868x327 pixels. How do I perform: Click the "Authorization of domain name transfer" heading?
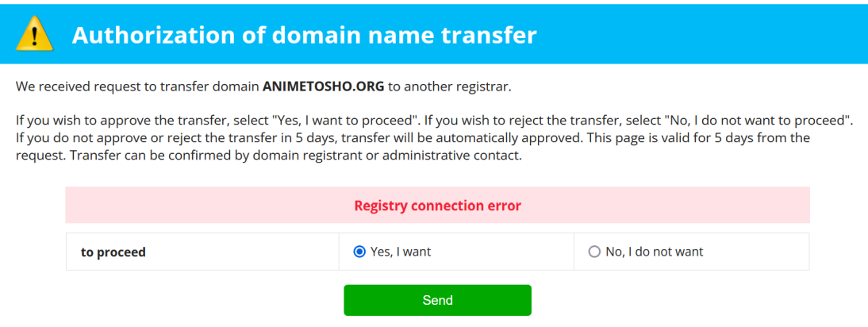click(x=304, y=35)
